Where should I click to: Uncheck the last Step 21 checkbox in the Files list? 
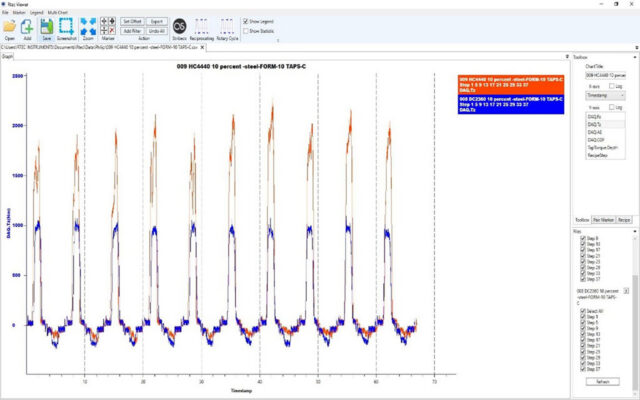[x=583, y=346]
